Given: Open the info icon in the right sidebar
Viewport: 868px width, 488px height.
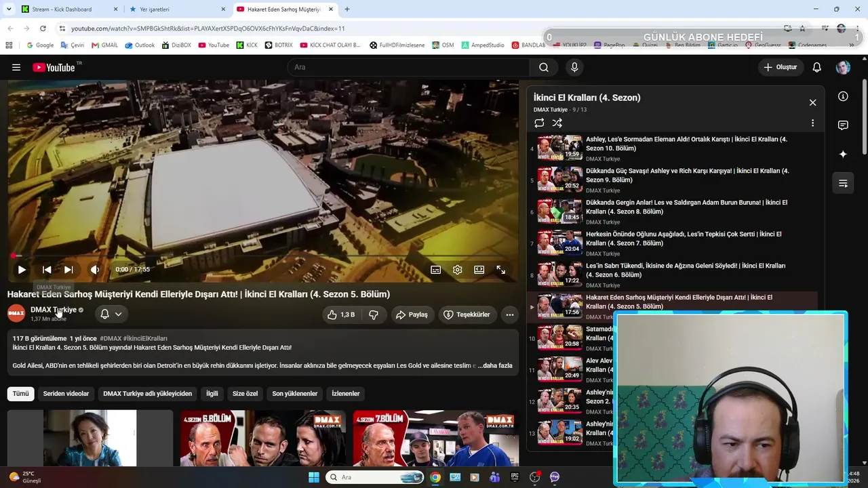Looking at the screenshot, I should click(843, 96).
